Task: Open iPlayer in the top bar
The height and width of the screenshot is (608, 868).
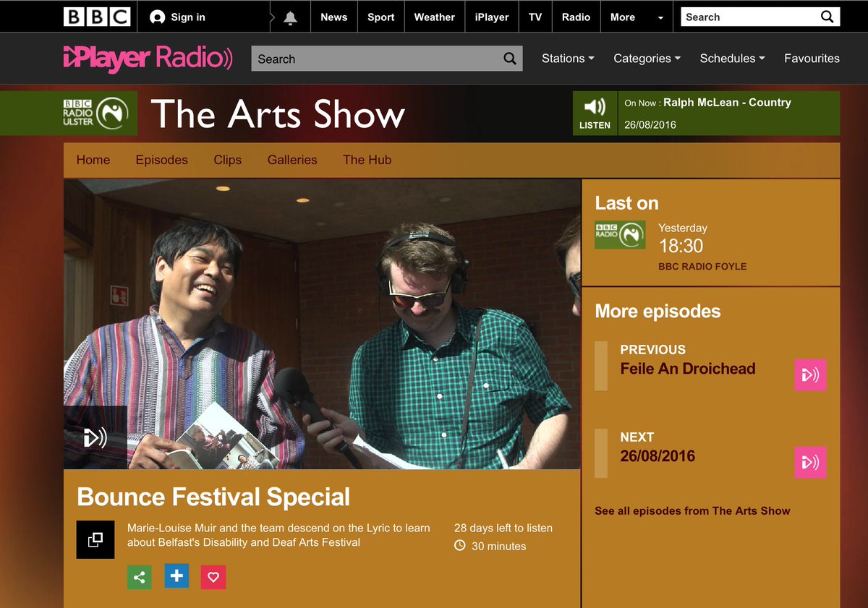Action: (492, 17)
